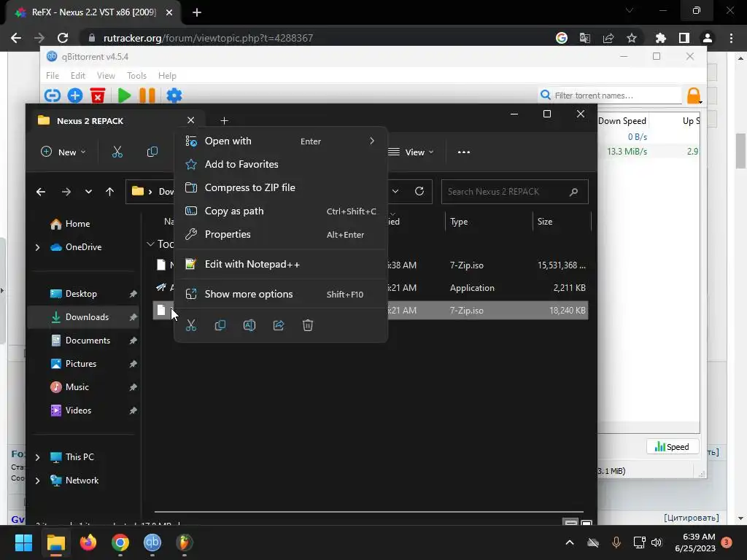Click the Cut icon in context menu bottom row
The height and width of the screenshot is (560, 747).
point(191,326)
